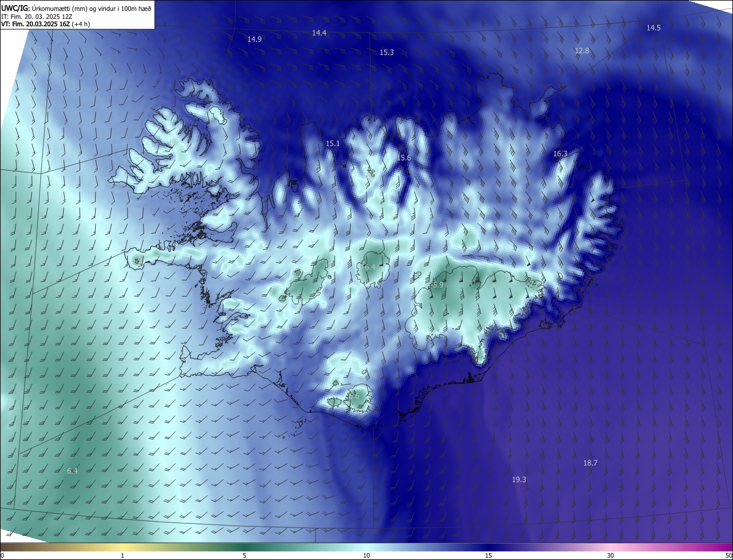
Task: Click the 6.4 value inside the central glacier outline
Action: point(370,267)
